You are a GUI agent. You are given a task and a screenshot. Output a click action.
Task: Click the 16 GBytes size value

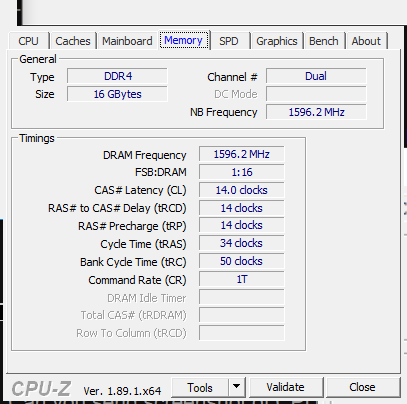click(x=117, y=94)
